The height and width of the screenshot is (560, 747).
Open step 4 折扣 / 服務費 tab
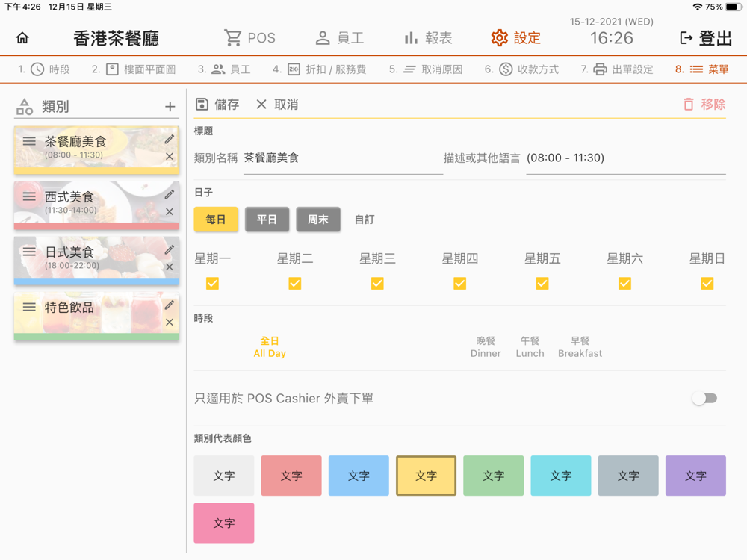pos(319,69)
